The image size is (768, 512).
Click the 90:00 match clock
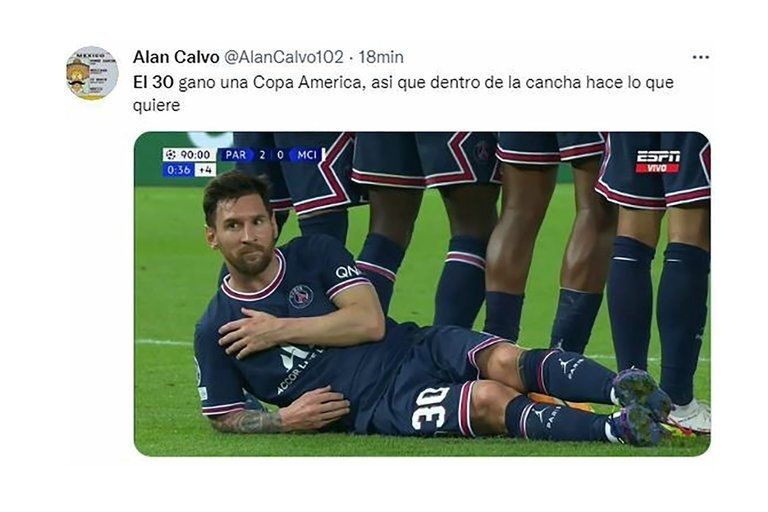(194, 155)
